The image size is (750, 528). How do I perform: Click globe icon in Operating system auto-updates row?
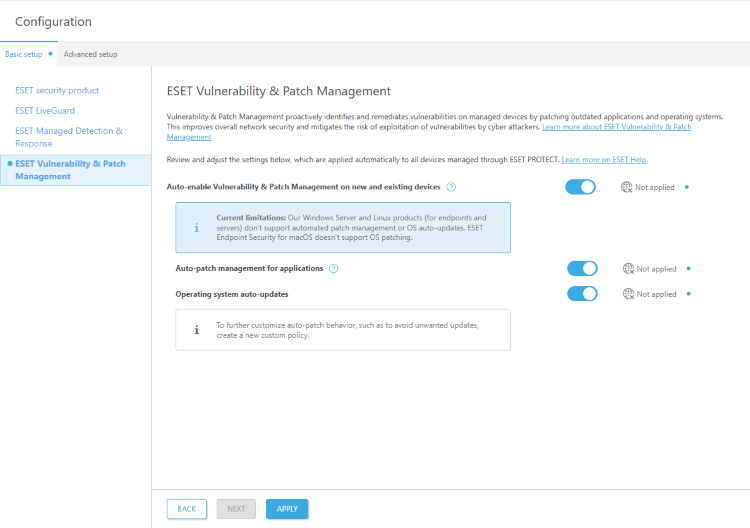point(629,294)
